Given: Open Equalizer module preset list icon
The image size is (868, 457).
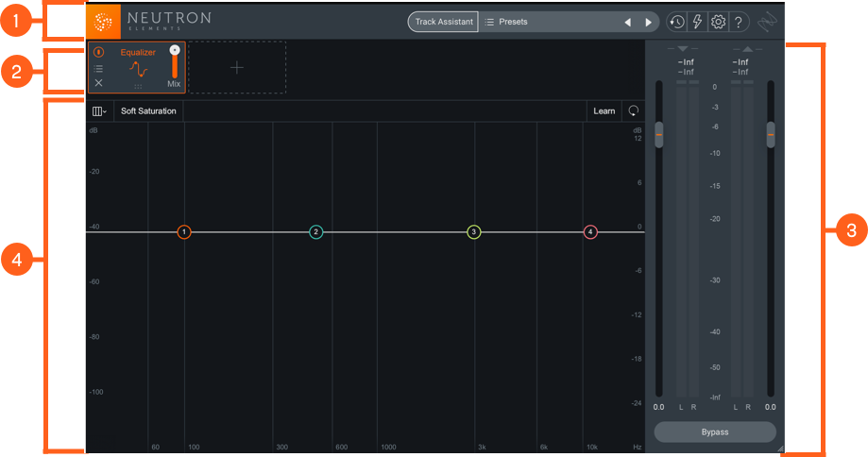Looking at the screenshot, I should point(98,69).
